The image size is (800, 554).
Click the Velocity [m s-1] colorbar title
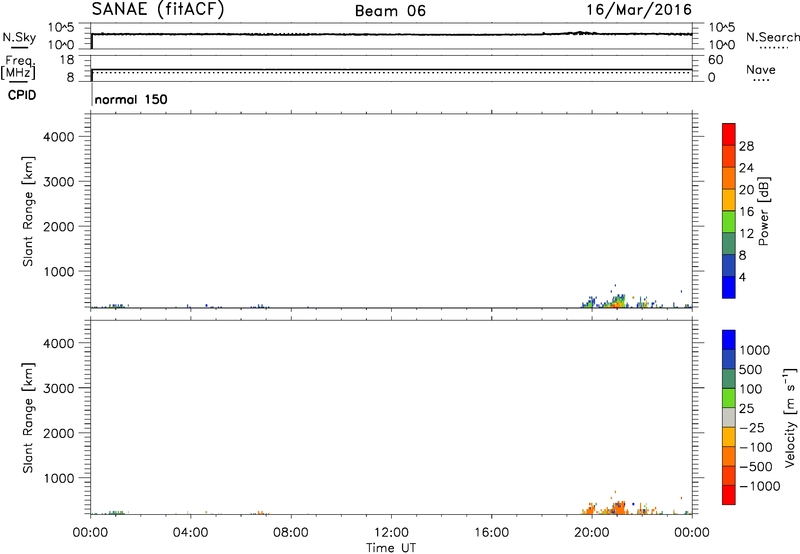click(x=790, y=417)
